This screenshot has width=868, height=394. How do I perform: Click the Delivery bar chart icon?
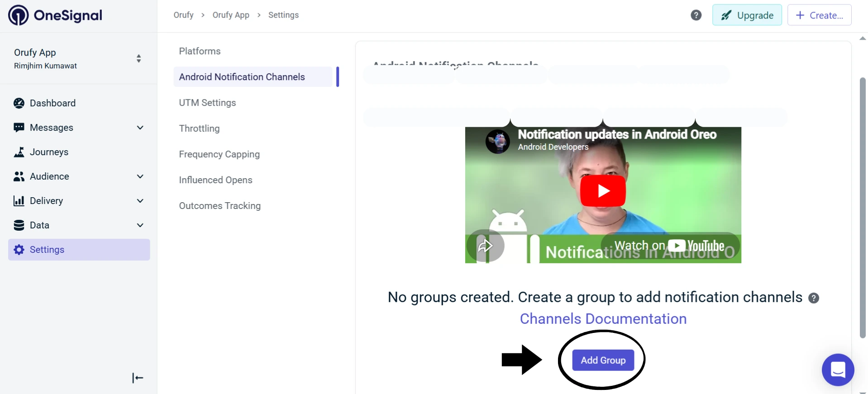pyautogui.click(x=19, y=201)
